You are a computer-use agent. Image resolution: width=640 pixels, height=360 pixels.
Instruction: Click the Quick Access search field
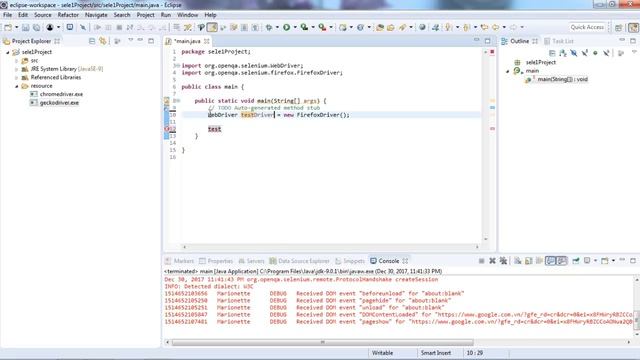[x=587, y=27]
